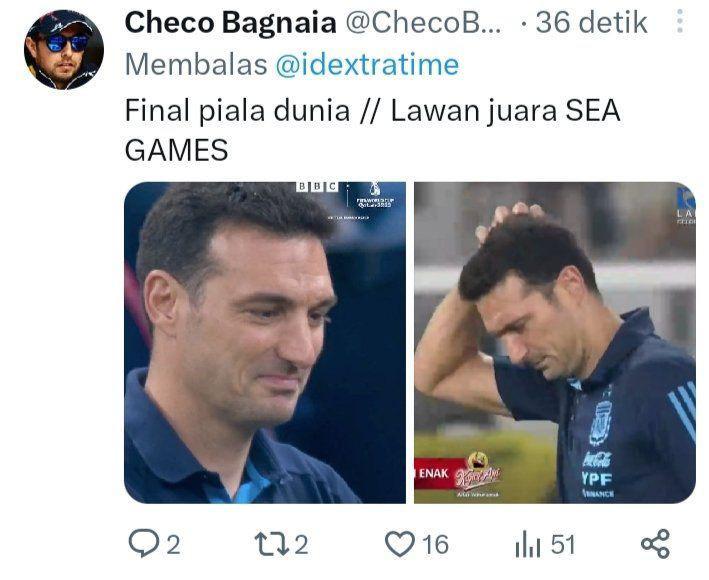
Task: Open the right photo of man holding head
Action: tap(555, 343)
